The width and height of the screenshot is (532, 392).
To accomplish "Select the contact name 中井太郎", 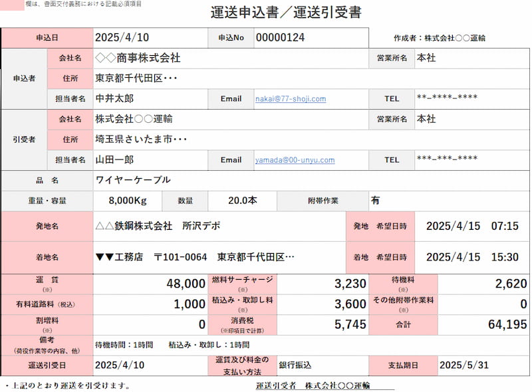I will point(114,98).
